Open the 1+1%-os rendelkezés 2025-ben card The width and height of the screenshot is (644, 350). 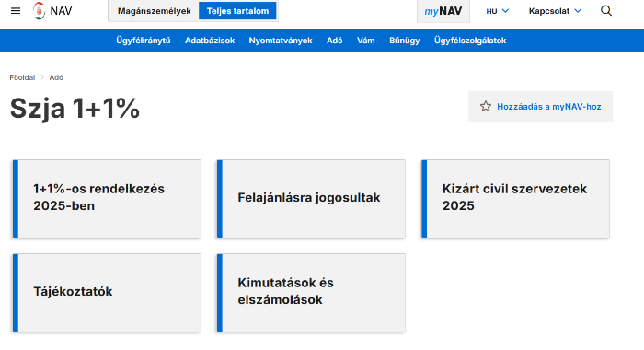pos(107,199)
